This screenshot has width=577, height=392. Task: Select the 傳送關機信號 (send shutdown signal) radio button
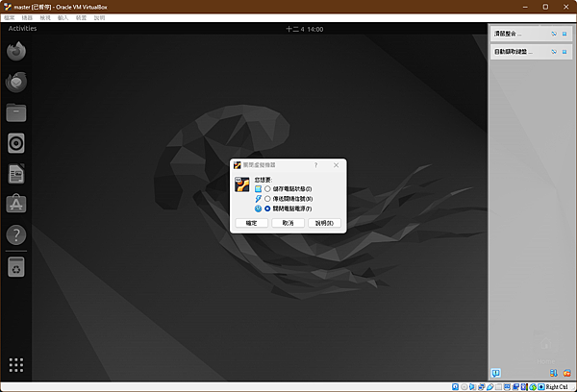267,199
